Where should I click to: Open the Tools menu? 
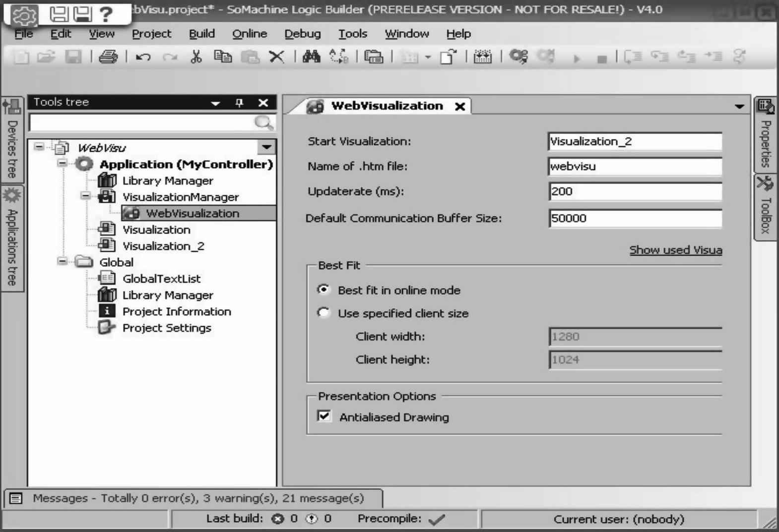353,34
